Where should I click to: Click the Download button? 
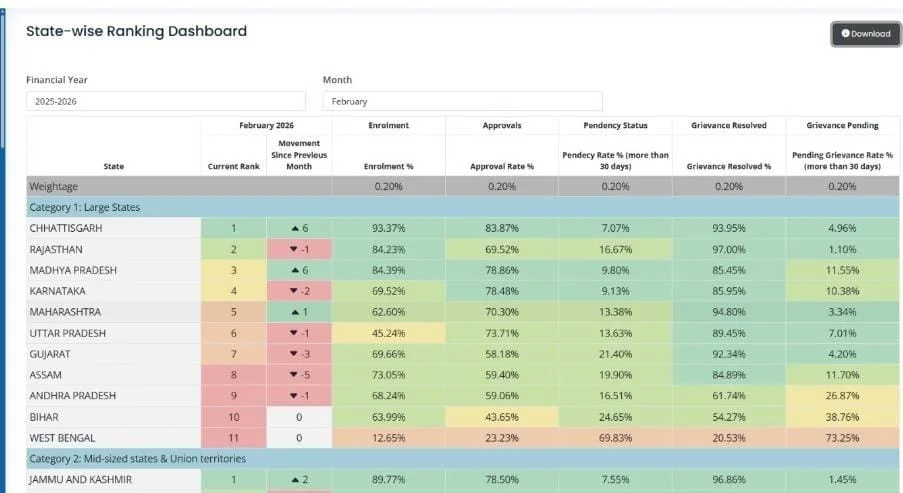(x=865, y=34)
